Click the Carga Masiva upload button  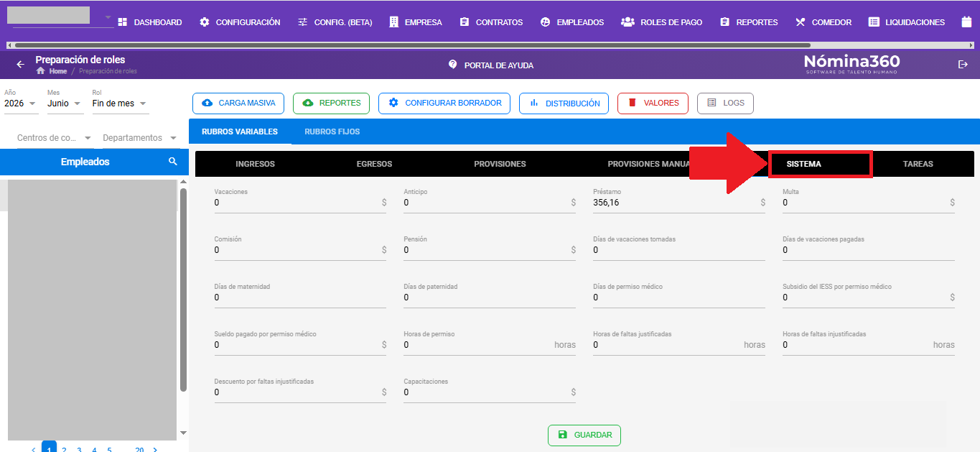[x=238, y=103]
